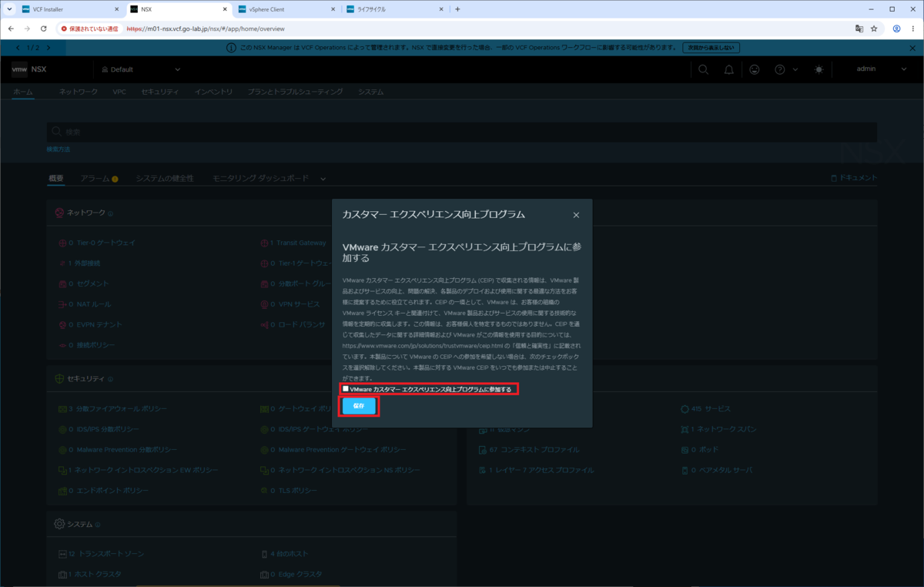This screenshot has width=924, height=587.
Task: Open the 検索方法 link
Action: click(x=59, y=149)
